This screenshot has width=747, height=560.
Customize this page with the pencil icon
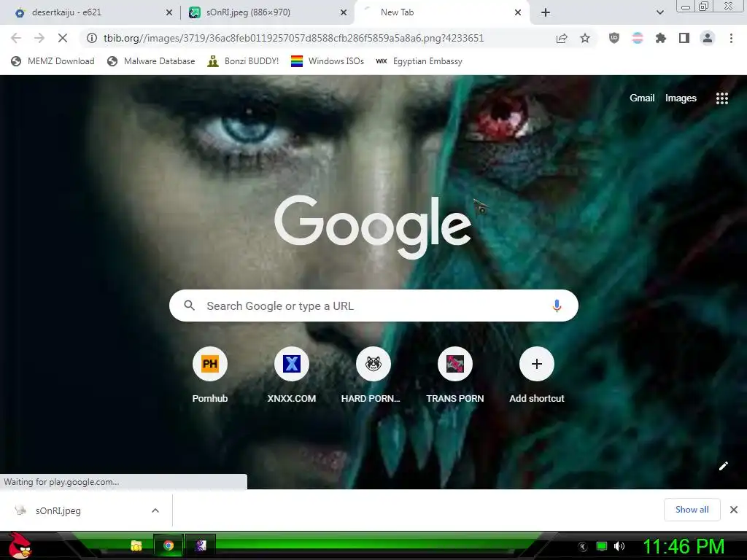pos(723,466)
